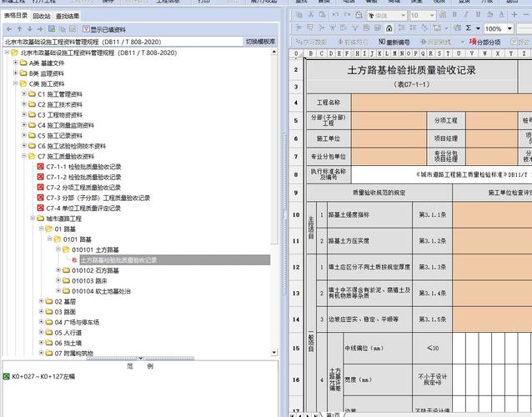Toggle 显示已填资料 filter
Viewport: 532px width, 417px height.
104,29
